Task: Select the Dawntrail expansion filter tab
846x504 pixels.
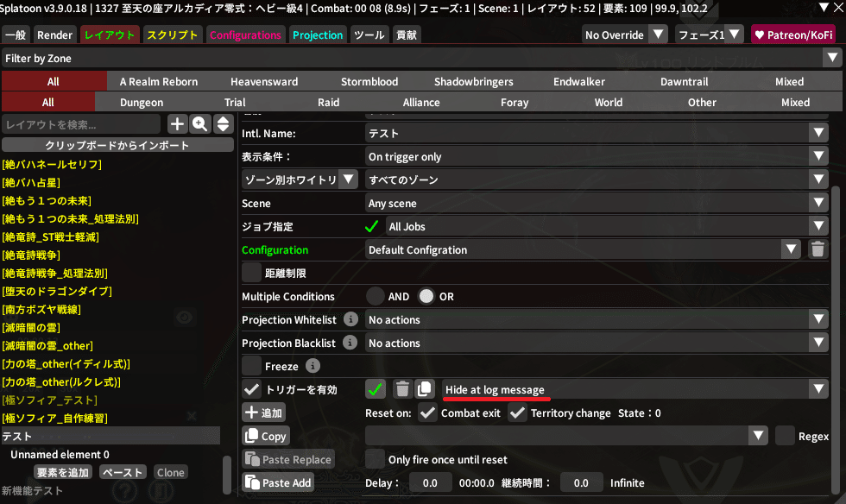Action: pos(684,82)
